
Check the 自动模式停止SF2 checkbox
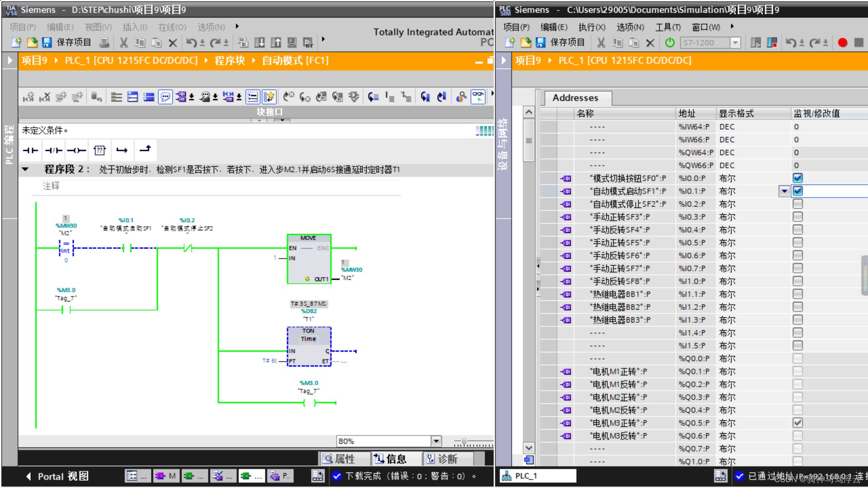[x=797, y=204]
